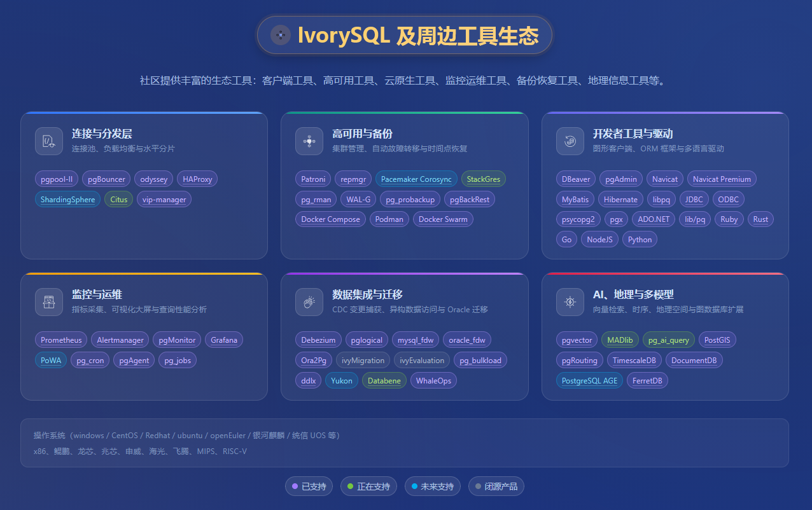Open the psycopg2 tag
The image size is (812, 510).
click(x=578, y=219)
